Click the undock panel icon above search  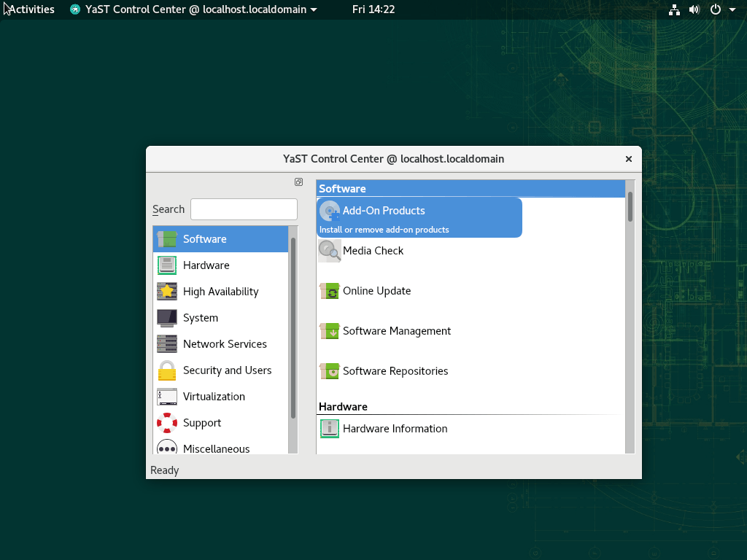[298, 182]
